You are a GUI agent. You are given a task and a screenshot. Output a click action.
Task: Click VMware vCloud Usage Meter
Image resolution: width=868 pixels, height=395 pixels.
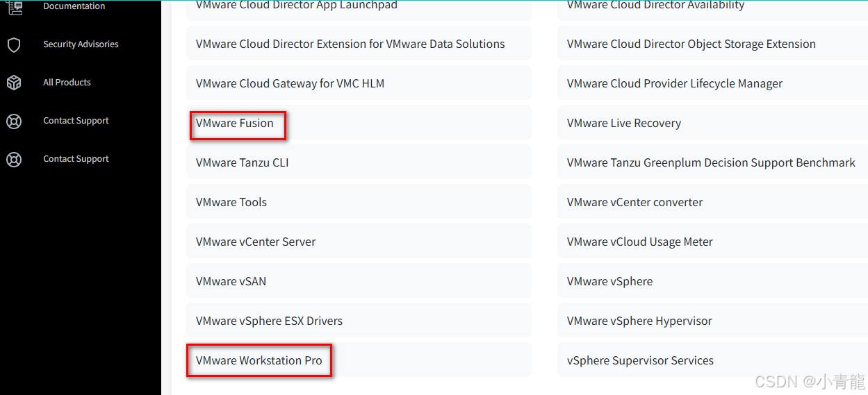click(x=712, y=242)
